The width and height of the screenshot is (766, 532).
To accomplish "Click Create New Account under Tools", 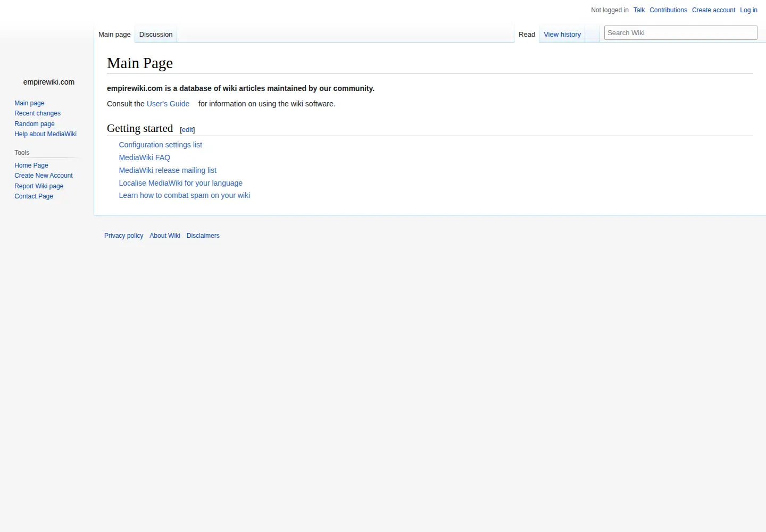I will point(44,176).
